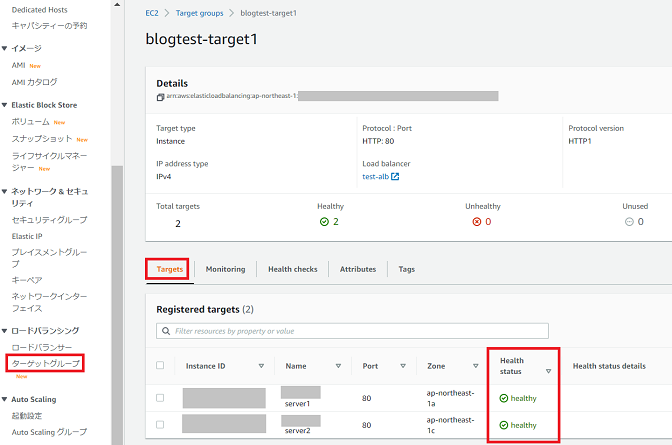Tick the checkbox for server1 row
This screenshot has height=445, width=672.
160,398
